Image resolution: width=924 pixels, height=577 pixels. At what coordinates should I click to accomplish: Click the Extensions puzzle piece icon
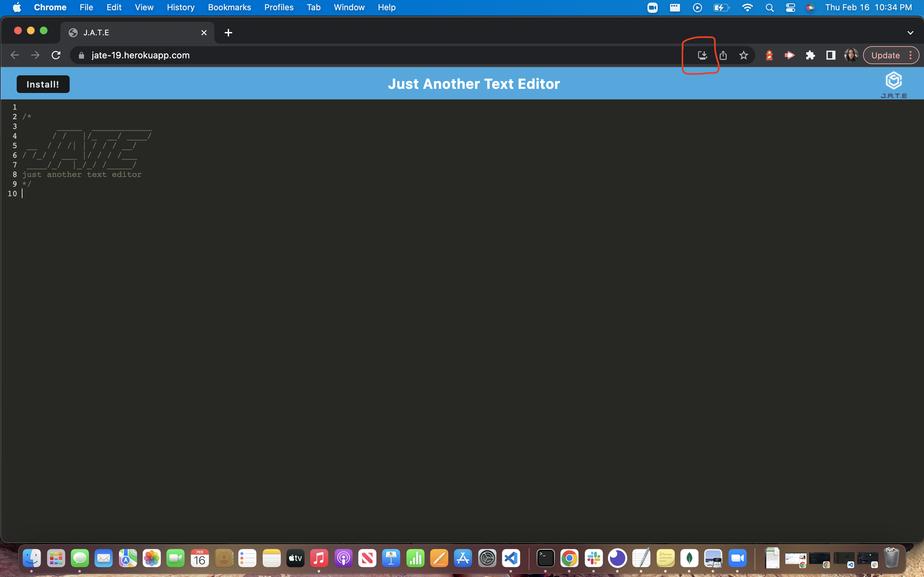(810, 55)
